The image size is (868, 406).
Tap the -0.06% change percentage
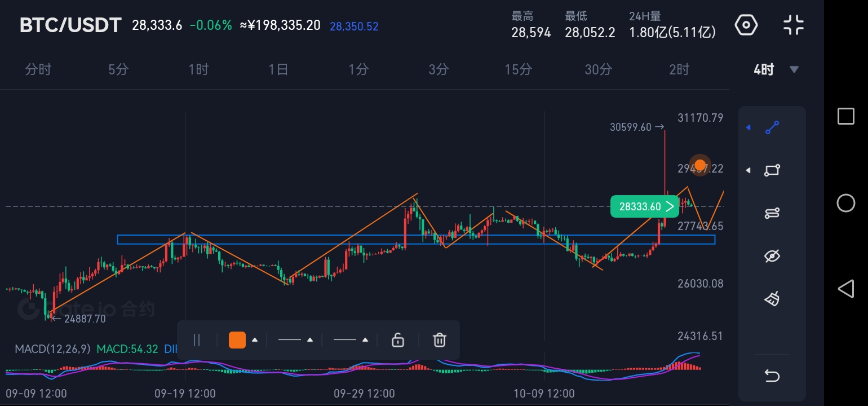tap(211, 25)
